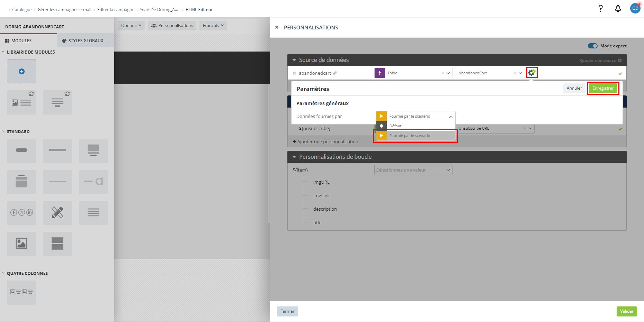Image resolution: width=644 pixels, height=322 pixels.
Task: Open the Options toolbar menu
Action: point(131,26)
